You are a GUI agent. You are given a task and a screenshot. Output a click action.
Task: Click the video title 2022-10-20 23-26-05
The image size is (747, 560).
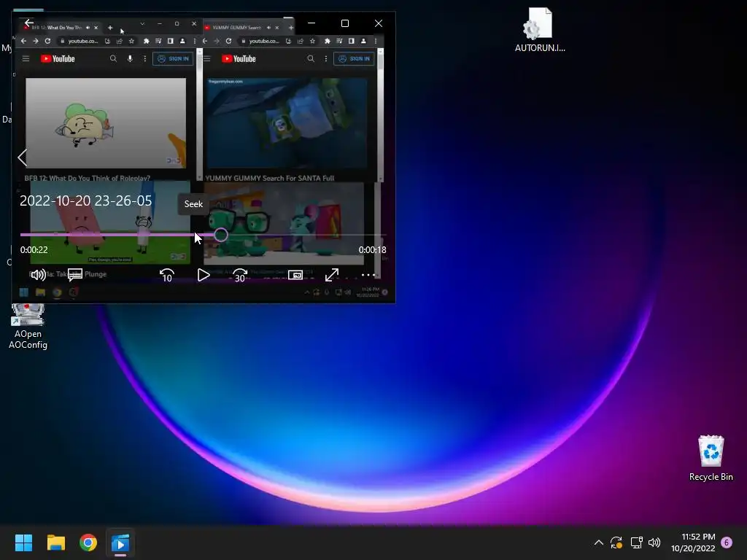pos(86,201)
